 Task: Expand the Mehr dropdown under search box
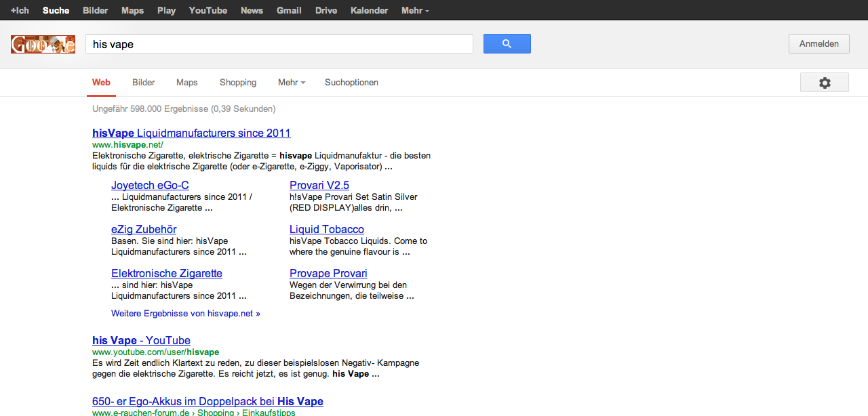pyautogui.click(x=291, y=83)
